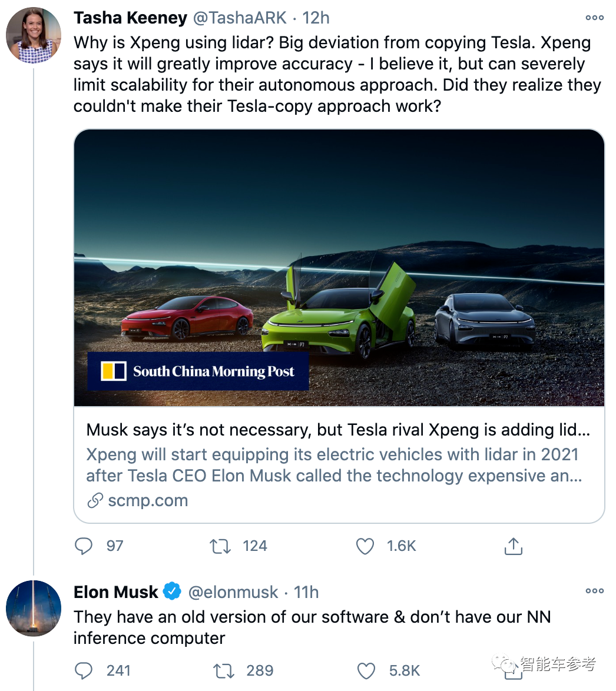Screen dimensions: 616x691
Task: Open more options on Tasha Keeney's tweet
Action: pyautogui.click(x=594, y=18)
